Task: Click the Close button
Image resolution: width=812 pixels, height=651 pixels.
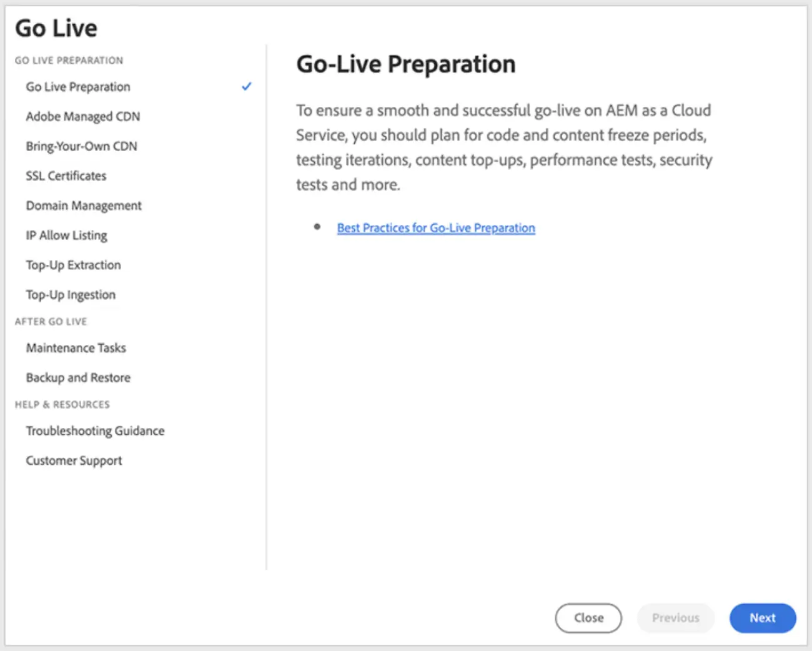Action: point(588,618)
